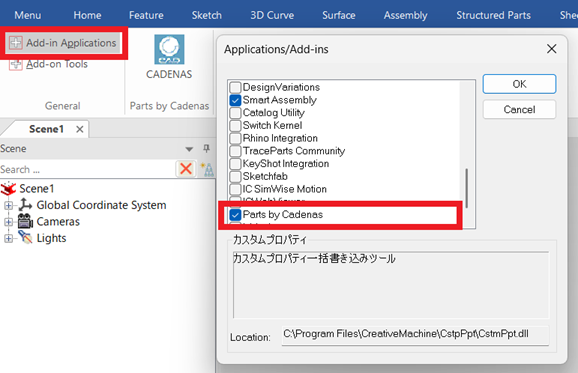Viewport: 578px width, 373px height.
Task: Click the custom property description text box
Action: tap(391, 285)
